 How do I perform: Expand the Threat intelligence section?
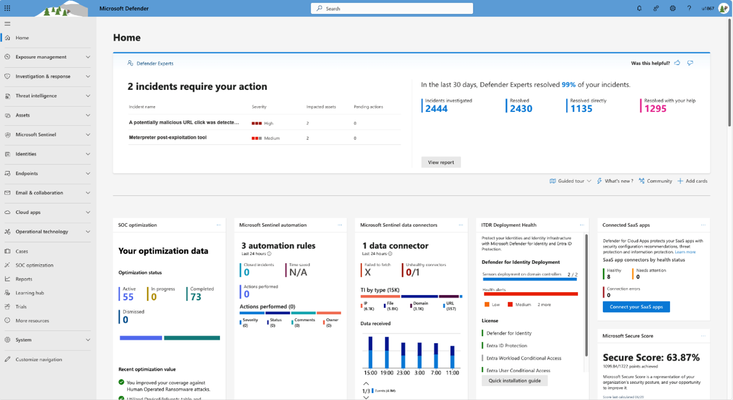click(x=47, y=96)
